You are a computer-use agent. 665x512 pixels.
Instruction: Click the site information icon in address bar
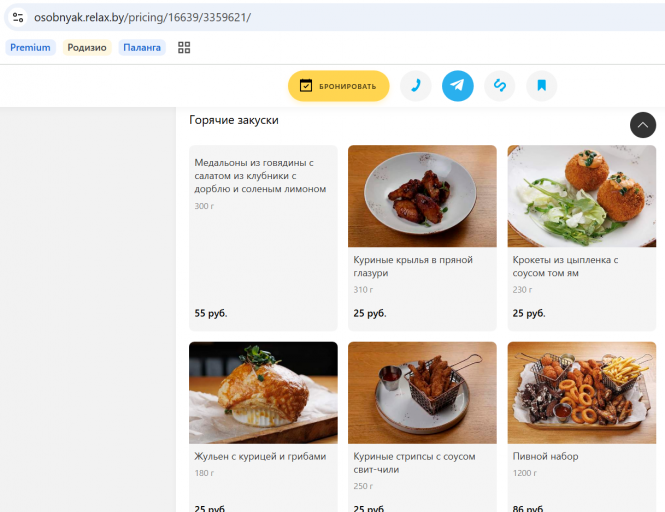(x=18, y=17)
